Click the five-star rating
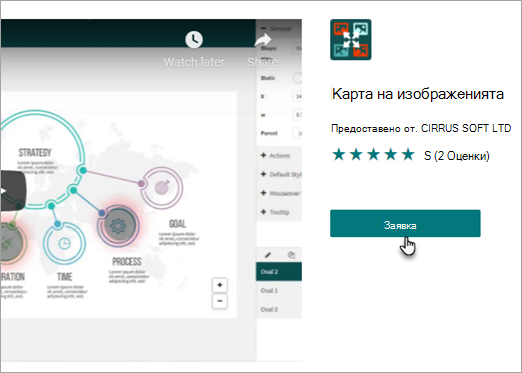 (373, 155)
